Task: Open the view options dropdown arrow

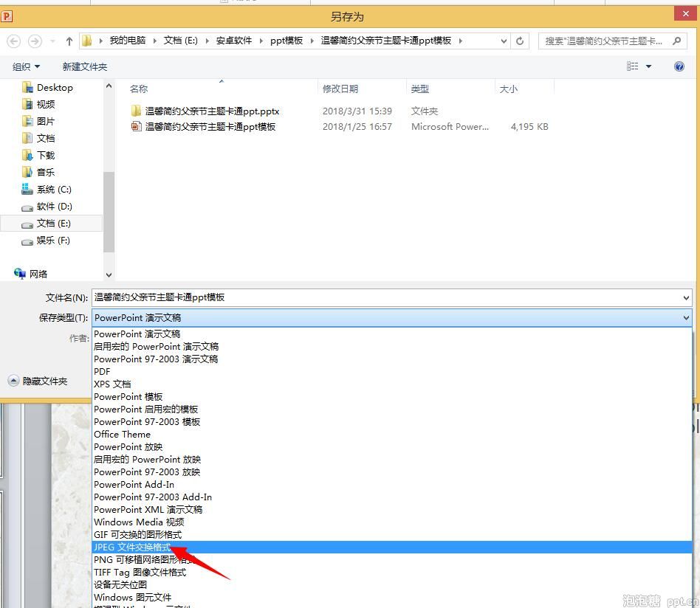Action: tap(648, 66)
